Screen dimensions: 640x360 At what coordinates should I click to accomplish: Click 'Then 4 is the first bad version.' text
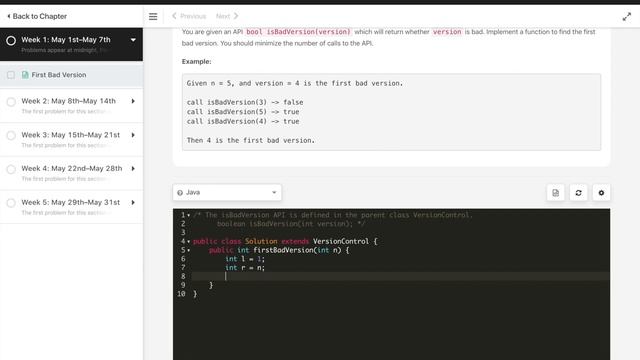click(251, 140)
